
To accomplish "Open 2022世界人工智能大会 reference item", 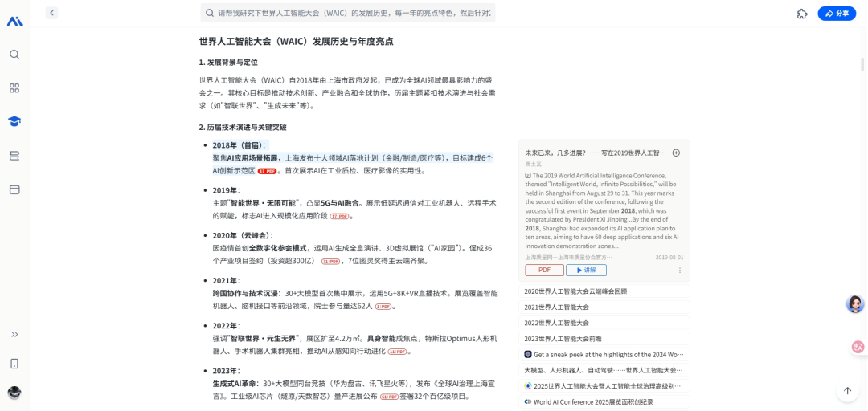I will (x=604, y=323).
